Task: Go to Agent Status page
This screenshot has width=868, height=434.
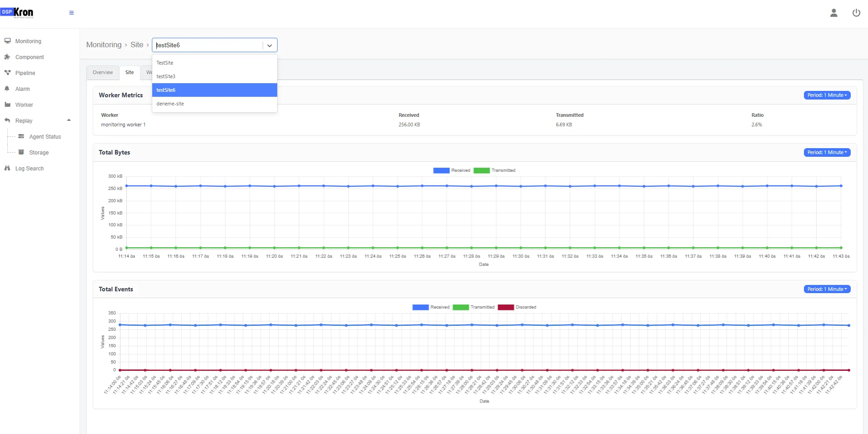Action: pyautogui.click(x=45, y=137)
